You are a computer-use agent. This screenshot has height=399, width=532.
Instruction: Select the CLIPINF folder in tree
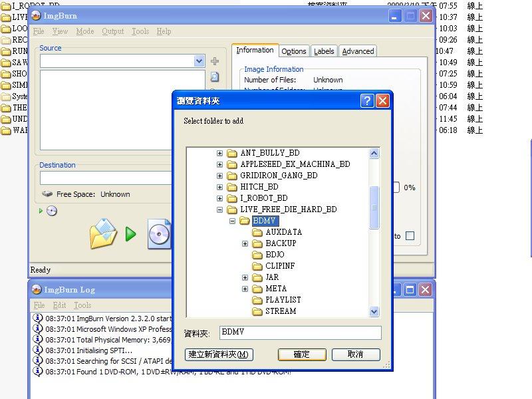[x=280, y=266]
